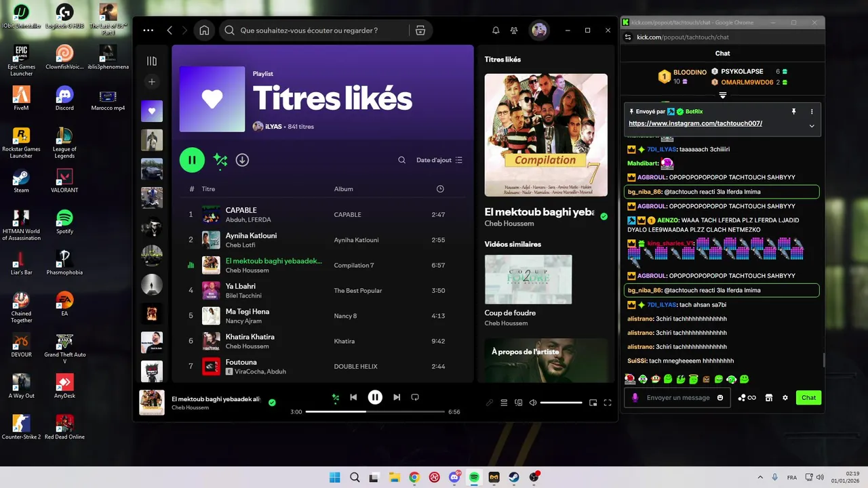Viewport: 868px width, 488px height.
Task: Select the Ayniha Katlouni track title
Action: [x=251, y=235]
